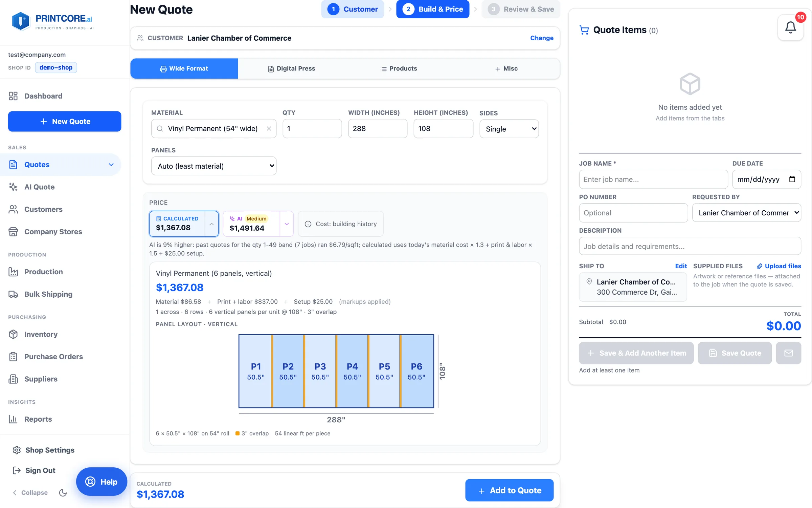This screenshot has height=508, width=812.
Task: Go back to Customer step
Action: [x=353, y=9]
